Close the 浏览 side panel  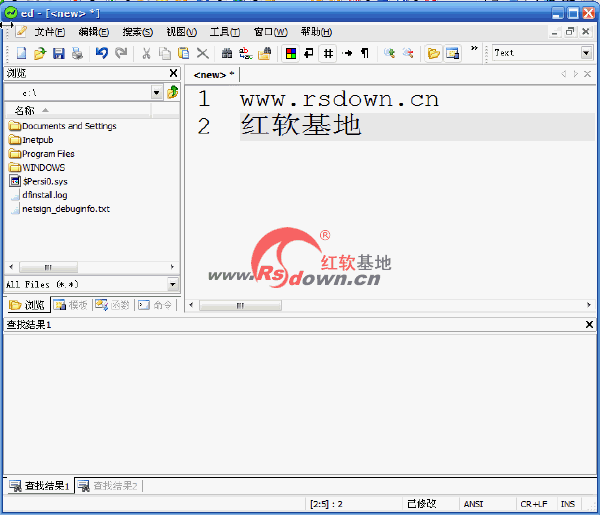tap(173, 73)
